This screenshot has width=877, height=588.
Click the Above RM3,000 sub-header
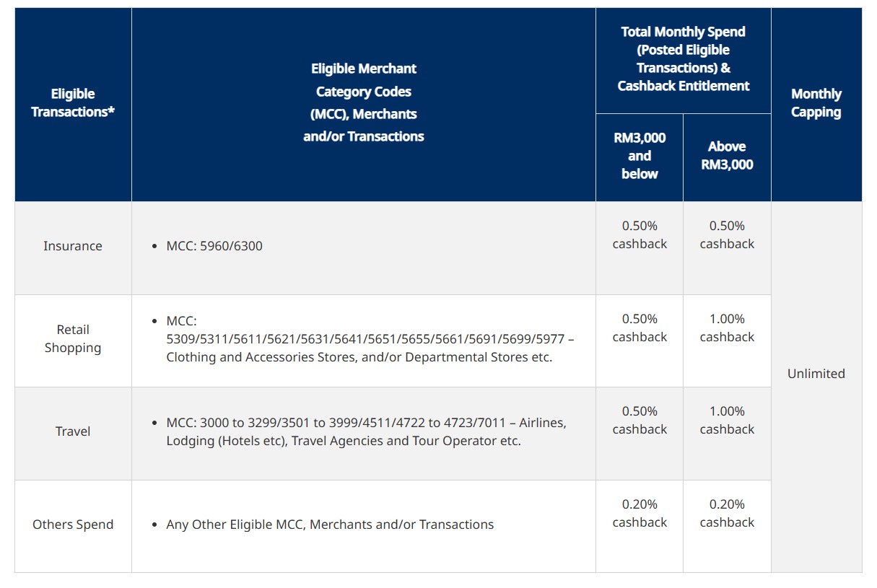(727, 156)
